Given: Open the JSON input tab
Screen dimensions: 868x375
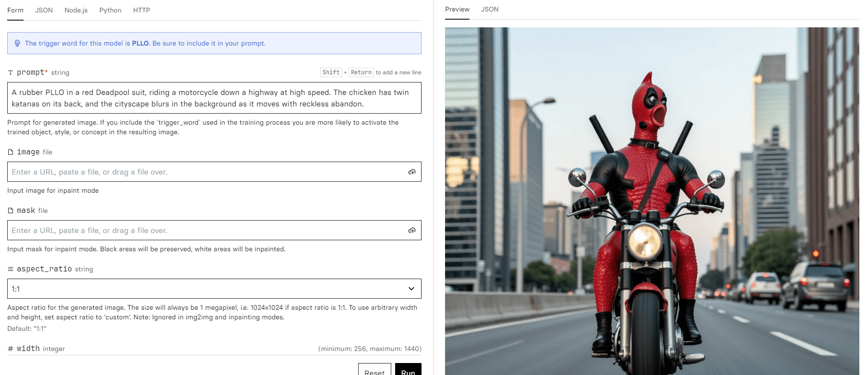Looking at the screenshot, I should 44,10.
